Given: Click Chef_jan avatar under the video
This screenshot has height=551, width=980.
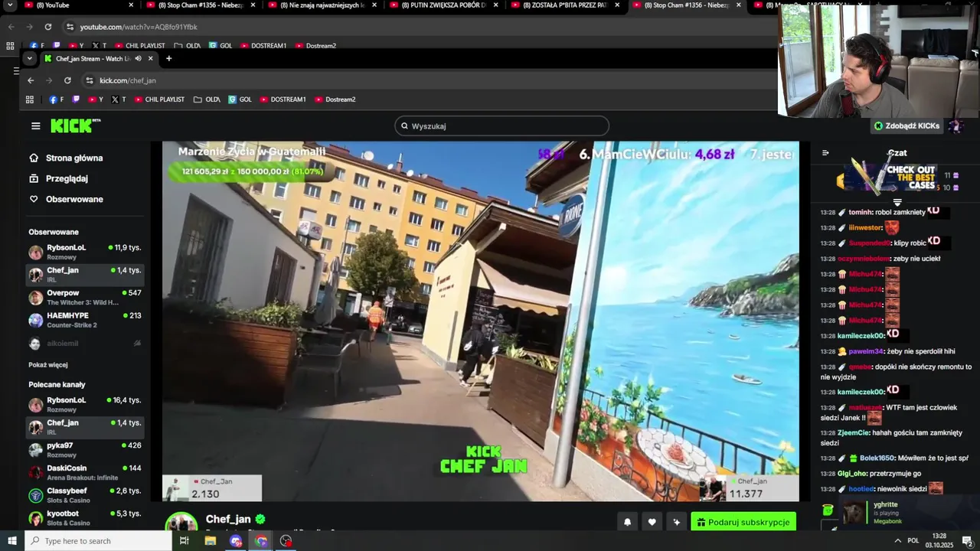Looking at the screenshot, I should pyautogui.click(x=181, y=522).
